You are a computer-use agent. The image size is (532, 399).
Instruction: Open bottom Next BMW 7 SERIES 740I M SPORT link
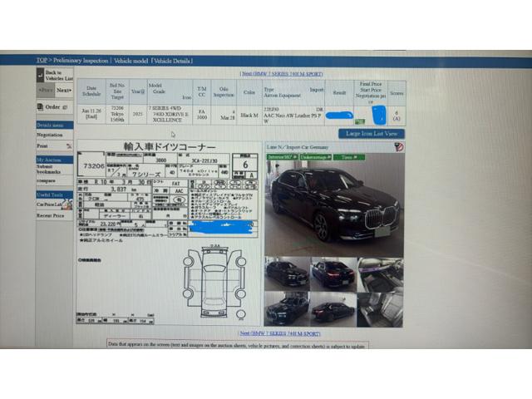tap(280, 333)
